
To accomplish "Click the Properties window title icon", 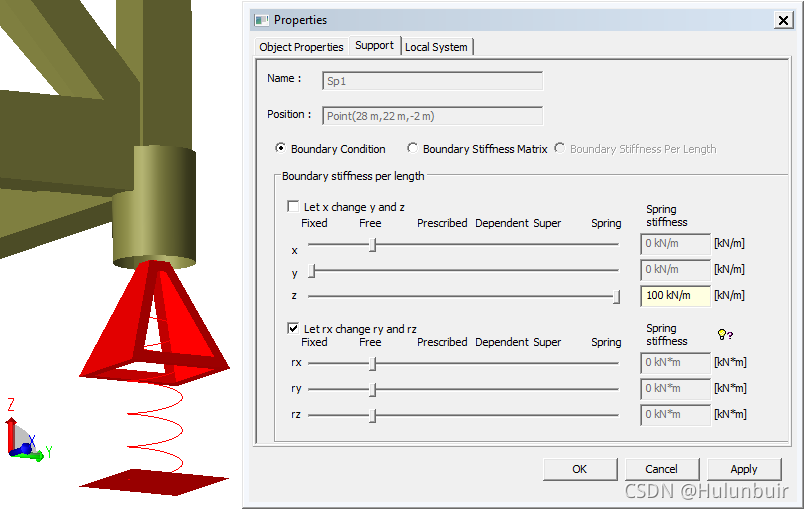I will [x=262, y=21].
